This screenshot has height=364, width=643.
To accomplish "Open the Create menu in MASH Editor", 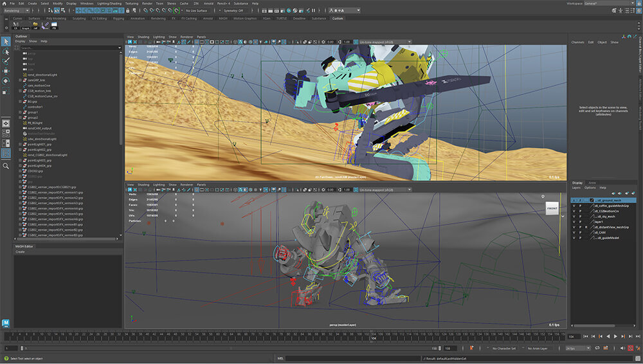I will pos(20,251).
